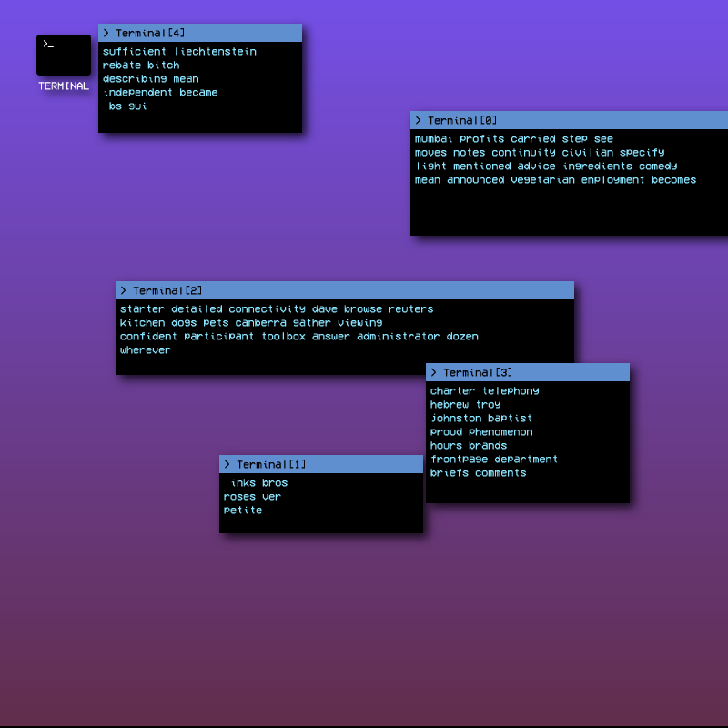728x728 pixels.
Task: Click the word 'starter' in Terminal[2]
Action: click(x=142, y=309)
